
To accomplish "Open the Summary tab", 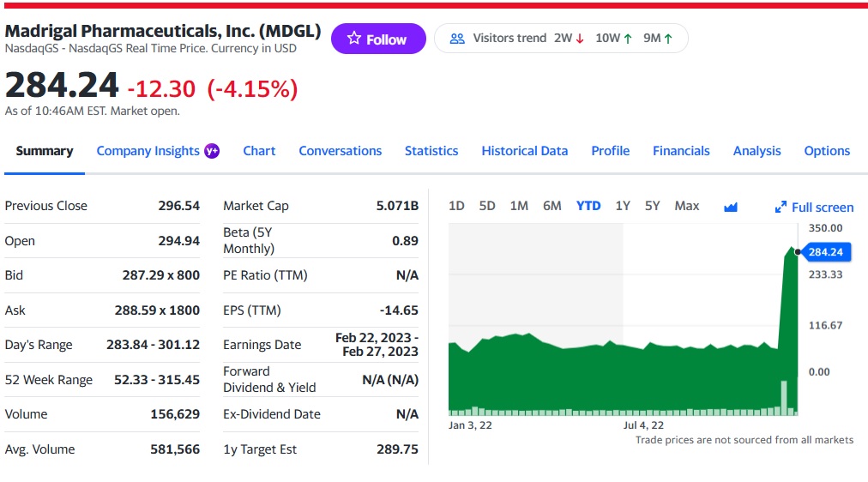I will pyautogui.click(x=45, y=151).
